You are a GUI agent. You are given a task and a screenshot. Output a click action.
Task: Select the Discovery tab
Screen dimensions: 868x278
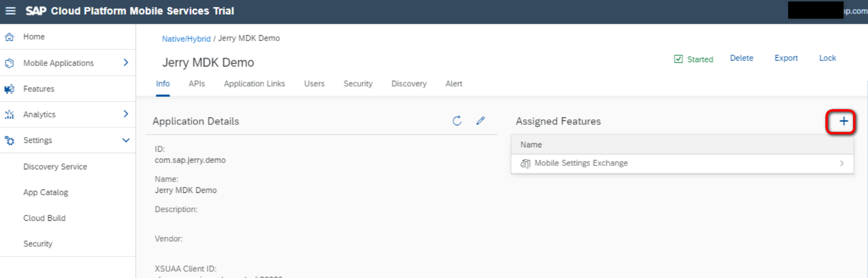[x=409, y=84]
